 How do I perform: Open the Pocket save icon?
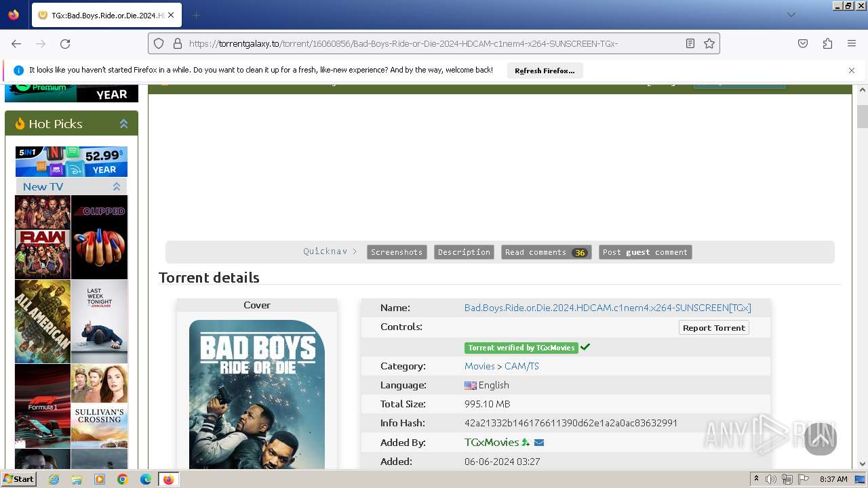click(803, 43)
